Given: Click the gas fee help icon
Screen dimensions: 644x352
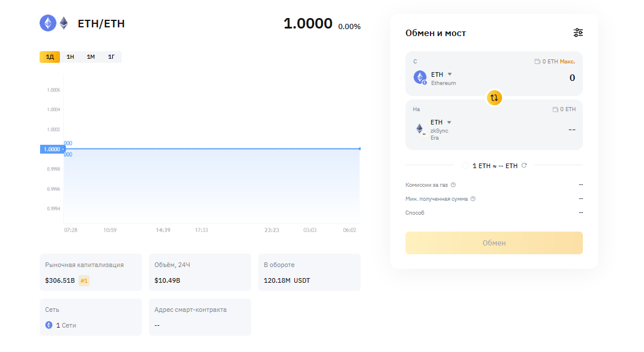Looking at the screenshot, I should coord(453,185).
